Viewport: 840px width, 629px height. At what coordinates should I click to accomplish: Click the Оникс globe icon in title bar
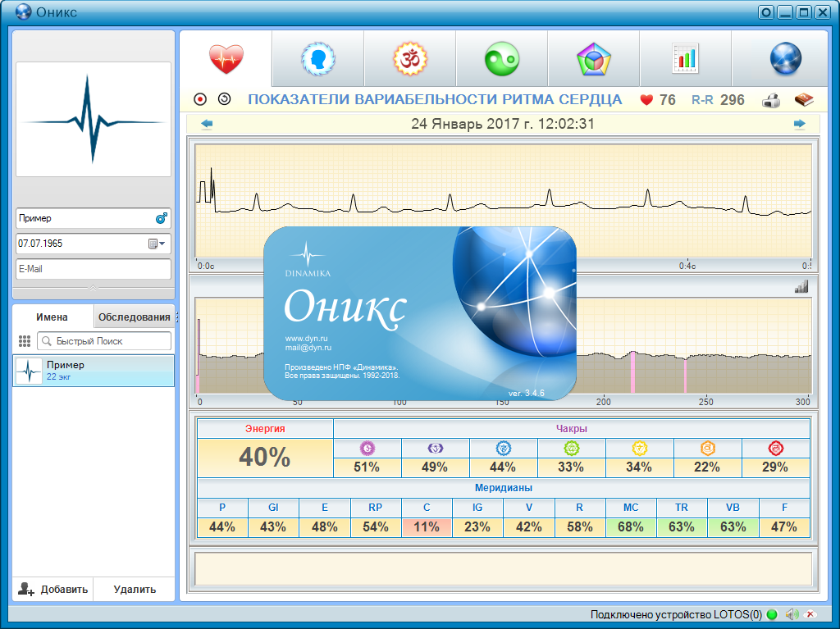coord(24,11)
